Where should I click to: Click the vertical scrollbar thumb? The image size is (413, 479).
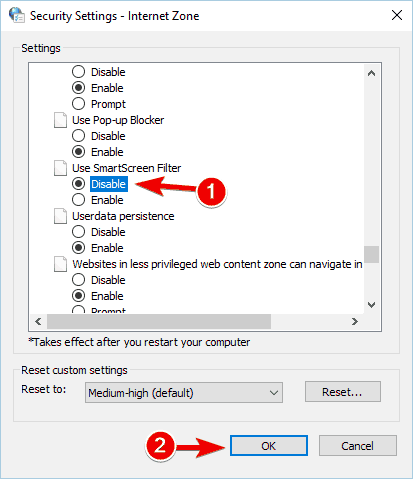[x=371, y=255]
